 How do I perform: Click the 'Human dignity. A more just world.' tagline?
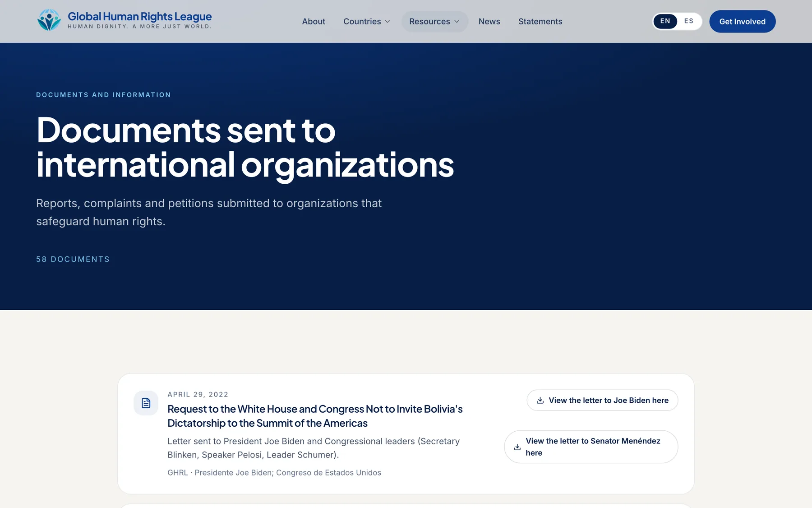pyautogui.click(x=139, y=27)
